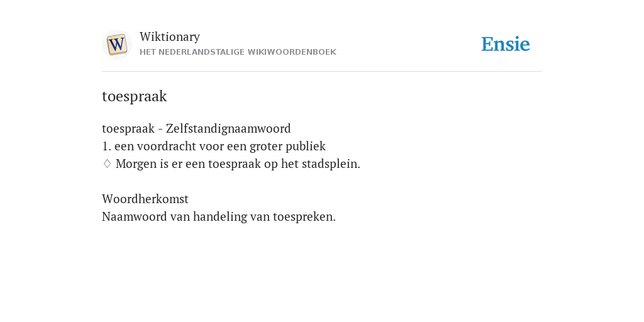Click the diamond bullet before example sentence

pyautogui.click(x=107, y=164)
